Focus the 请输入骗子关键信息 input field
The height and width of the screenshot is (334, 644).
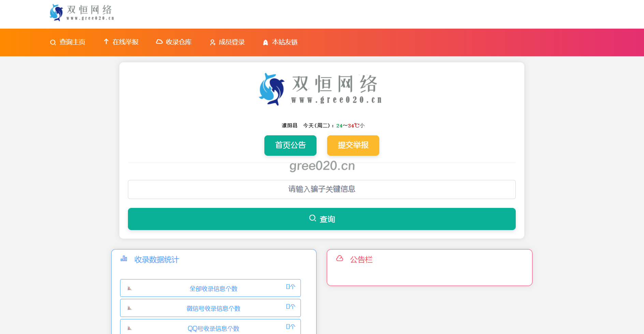pyautogui.click(x=322, y=189)
